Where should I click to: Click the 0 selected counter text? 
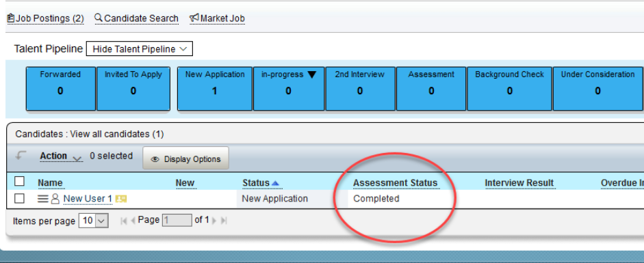pyautogui.click(x=112, y=156)
